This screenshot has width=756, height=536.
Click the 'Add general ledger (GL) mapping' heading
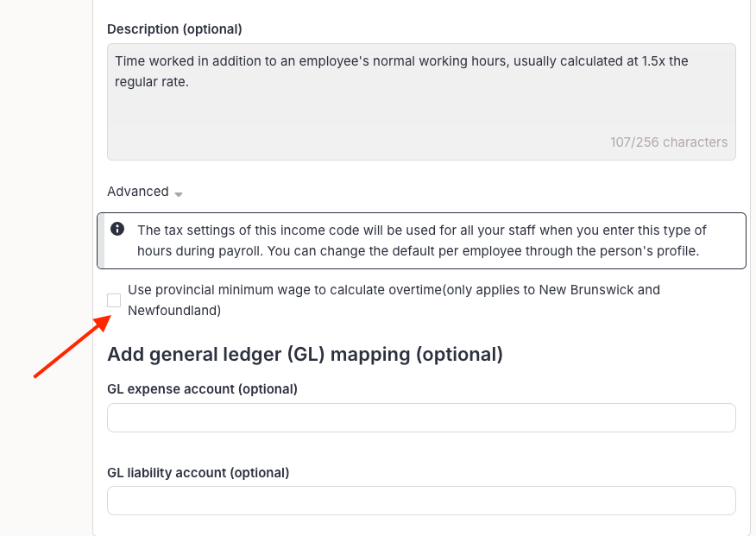click(305, 354)
